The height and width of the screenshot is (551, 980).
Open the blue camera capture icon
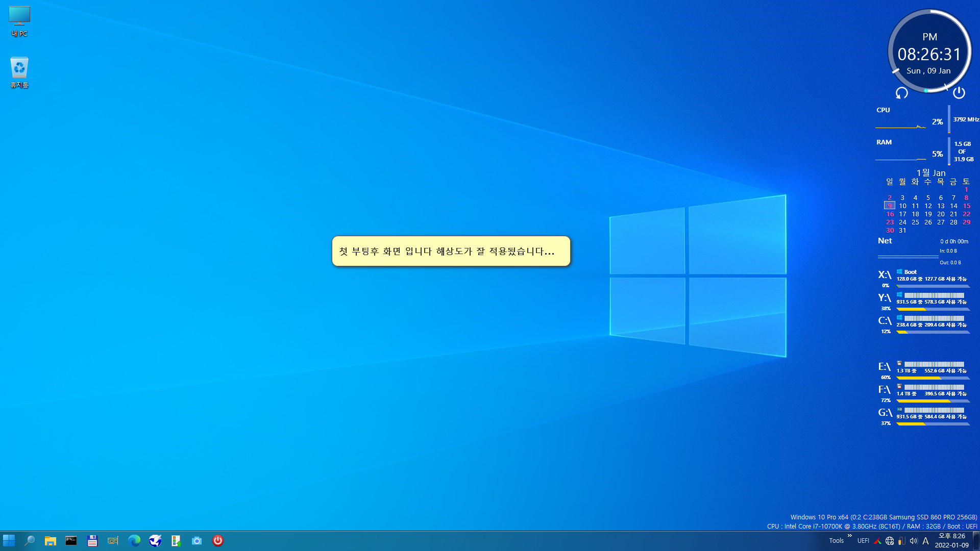[x=197, y=541]
